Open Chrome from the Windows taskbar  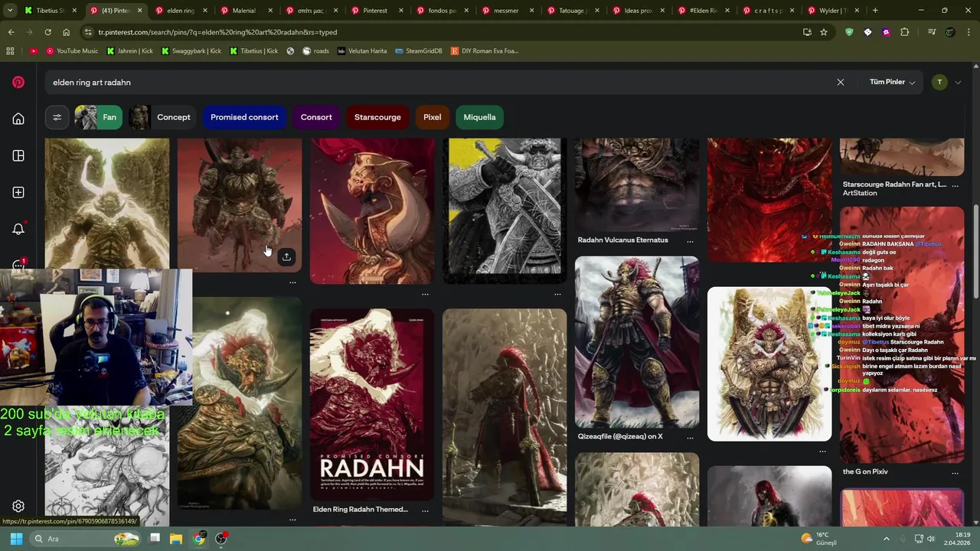(x=199, y=539)
